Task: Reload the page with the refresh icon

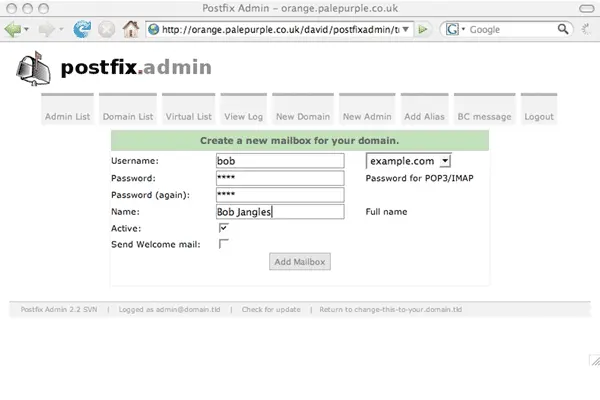Action: [82, 30]
